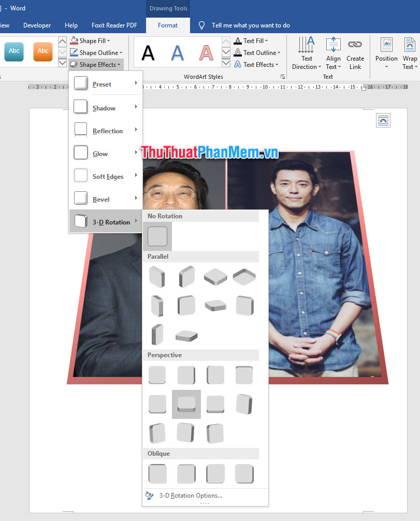
Task: Choose the Perspective Right preset
Action: [x=215, y=375]
